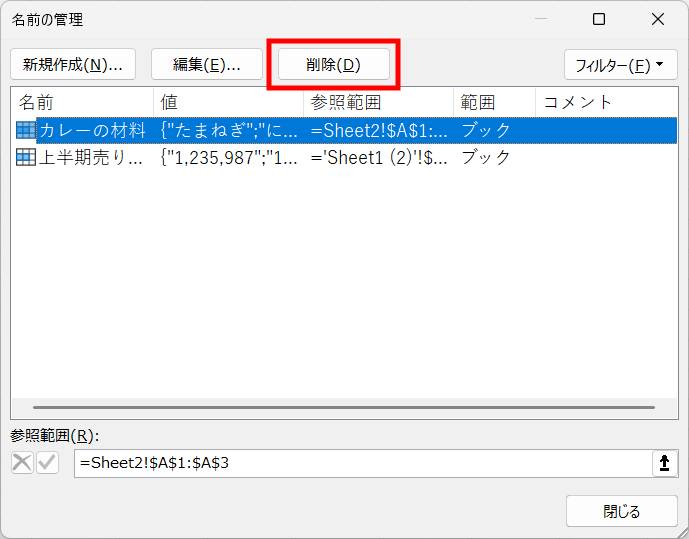Click the ='Sheet1 (2)'!$... reference cell
The width and height of the screenshot is (689, 539).
point(379,157)
